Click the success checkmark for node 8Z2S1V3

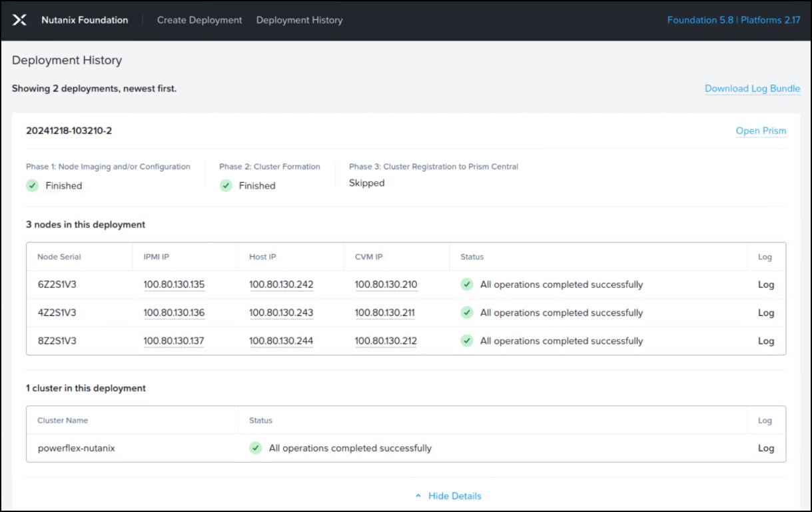[467, 341]
